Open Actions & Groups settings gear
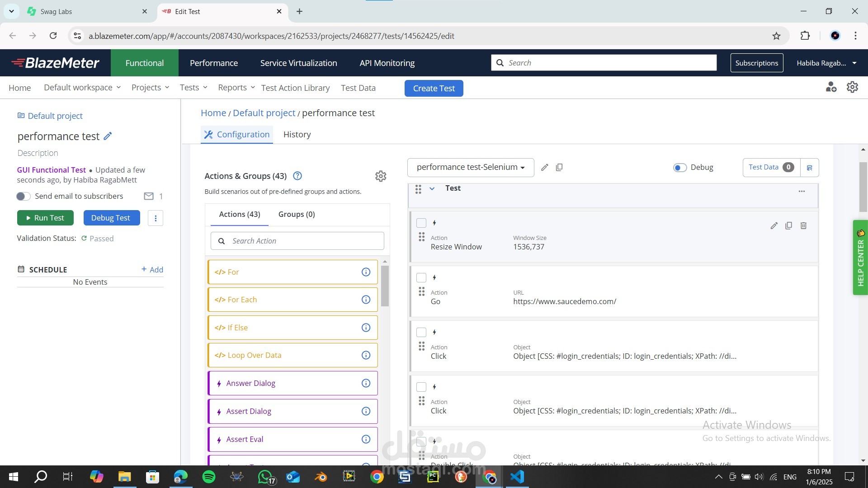The image size is (868, 488). point(381,176)
